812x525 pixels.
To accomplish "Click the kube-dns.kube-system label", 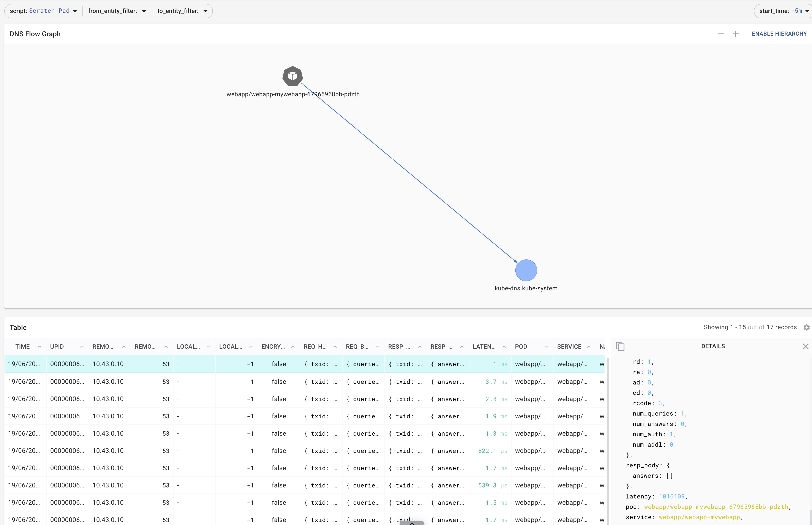I will [x=526, y=288].
